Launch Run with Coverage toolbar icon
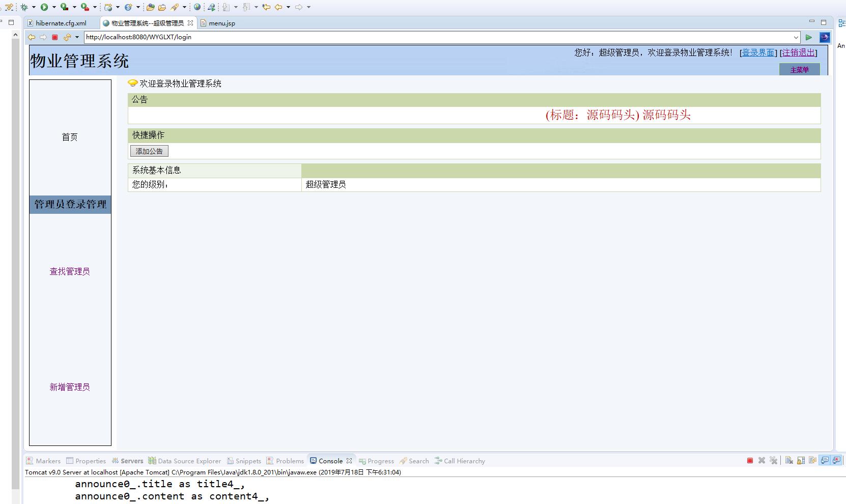 64,7
